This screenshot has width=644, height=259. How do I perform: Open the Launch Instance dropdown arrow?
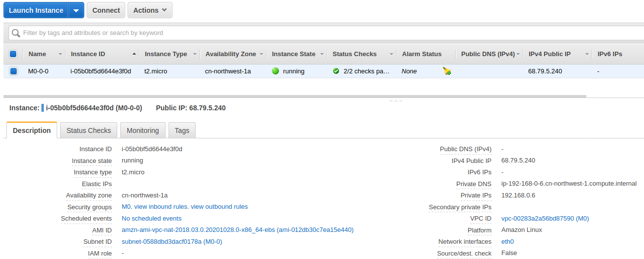click(76, 10)
